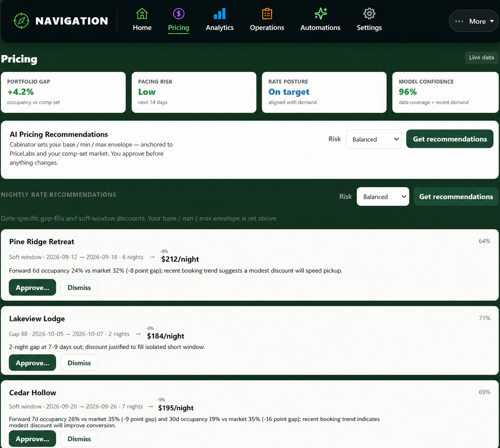The height and width of the screenshot is (448, 500).
Task: Approve the Lakeview Lodge recommendation
Action: [32, 363]
